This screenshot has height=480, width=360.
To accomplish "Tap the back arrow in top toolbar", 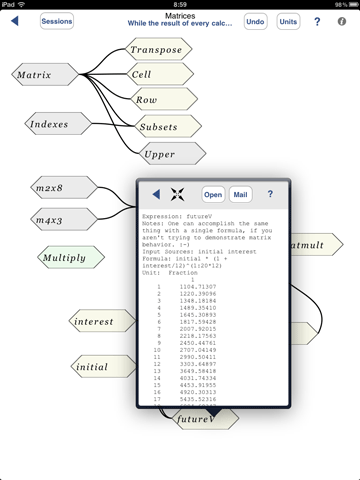I will coord(15,21).
